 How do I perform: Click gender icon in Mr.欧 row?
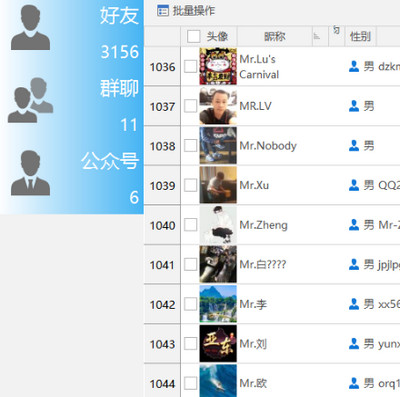354,383
